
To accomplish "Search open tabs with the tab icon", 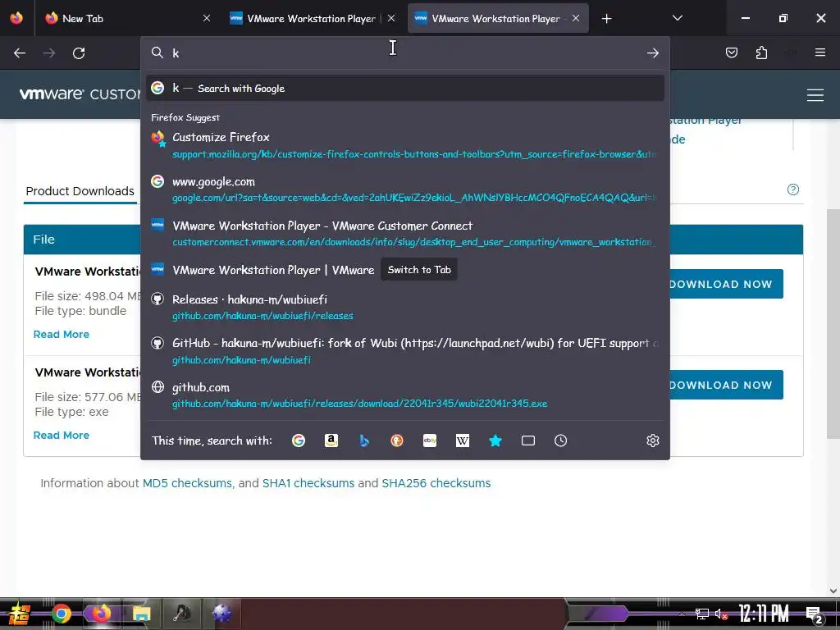I will (528, 441).
